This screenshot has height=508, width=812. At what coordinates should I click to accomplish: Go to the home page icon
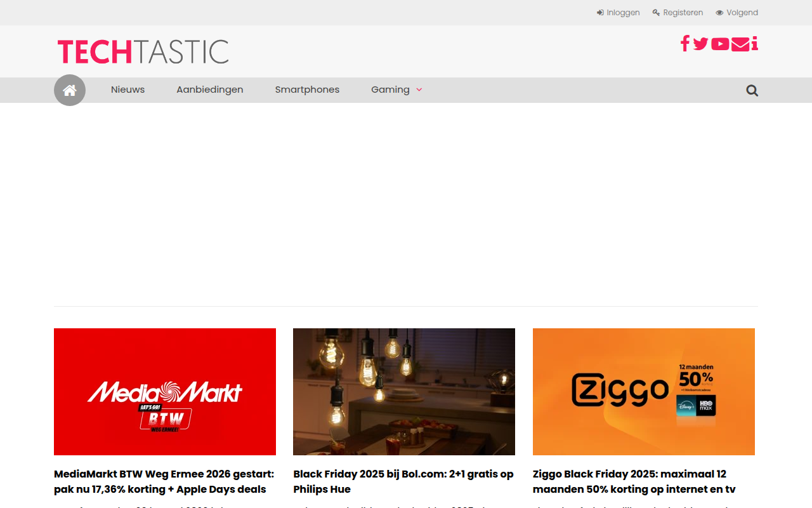tap(70, 90)
